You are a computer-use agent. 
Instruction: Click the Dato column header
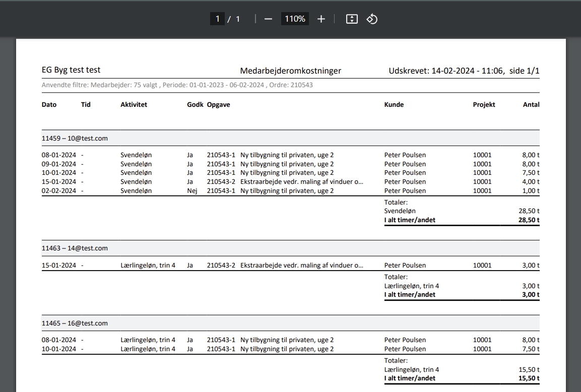pyautogui.click(x=49, y=105)
